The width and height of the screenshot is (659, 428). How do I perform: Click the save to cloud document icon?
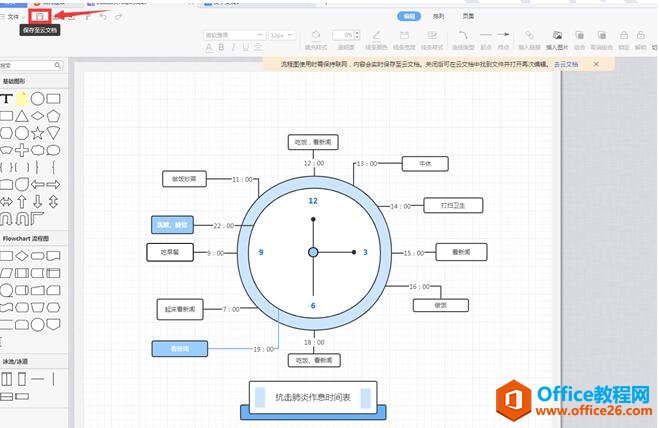[x=40, y=16]
